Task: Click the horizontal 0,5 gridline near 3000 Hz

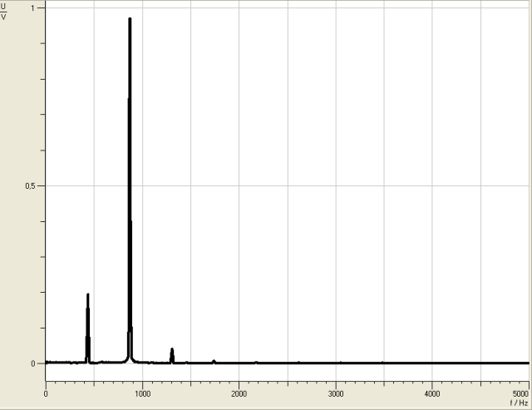Action: (x=336, y=185)
